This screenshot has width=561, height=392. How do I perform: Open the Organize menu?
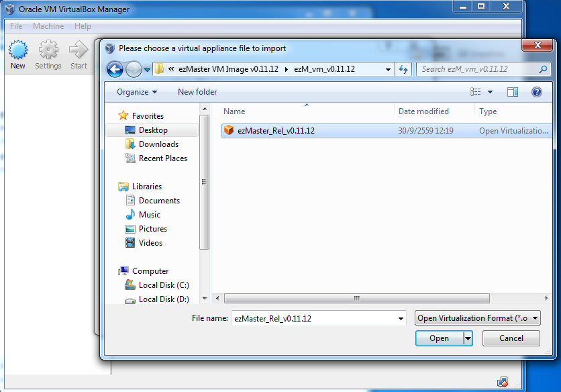coord(137,92)
